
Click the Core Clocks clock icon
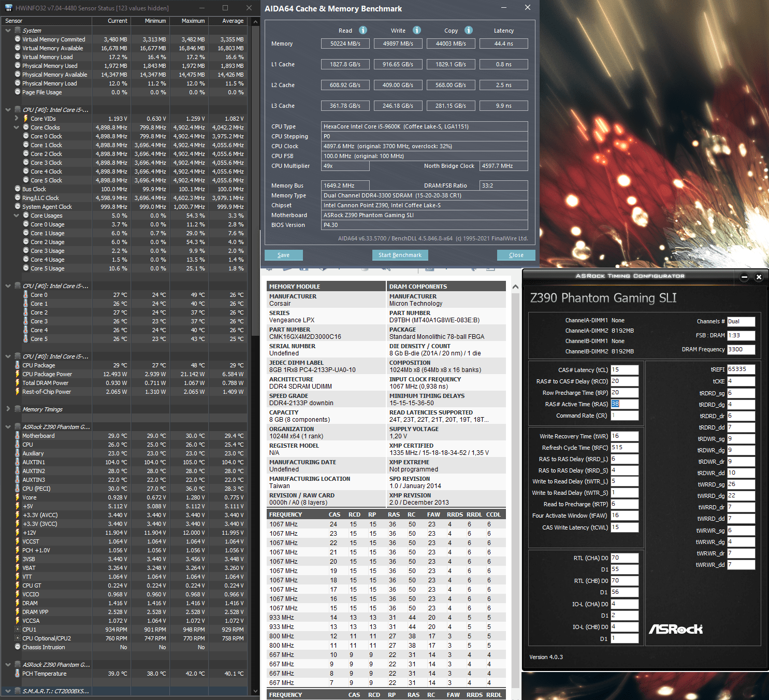[25, 127]
